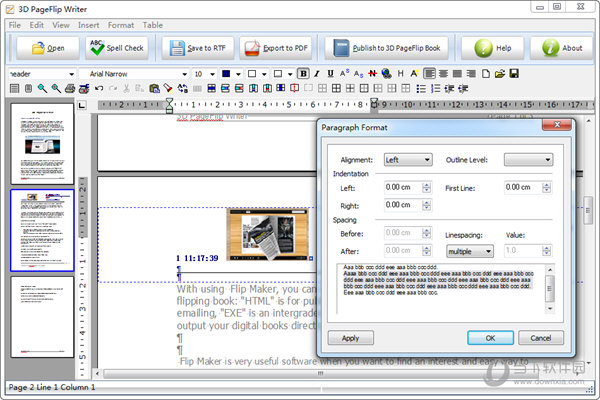600x400 pixels.
Task: Toggle underline formatting
Action: [331, 73]
